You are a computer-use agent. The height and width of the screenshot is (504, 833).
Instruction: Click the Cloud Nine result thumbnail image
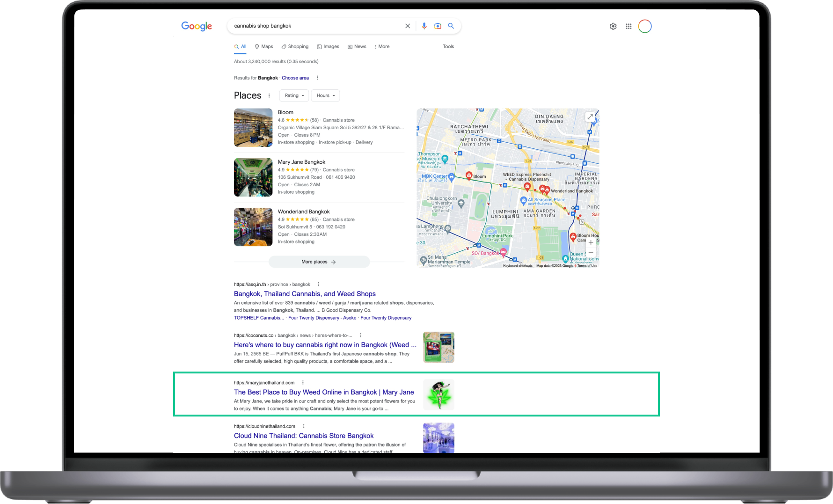pyautogui.click(x=438, y=438)
